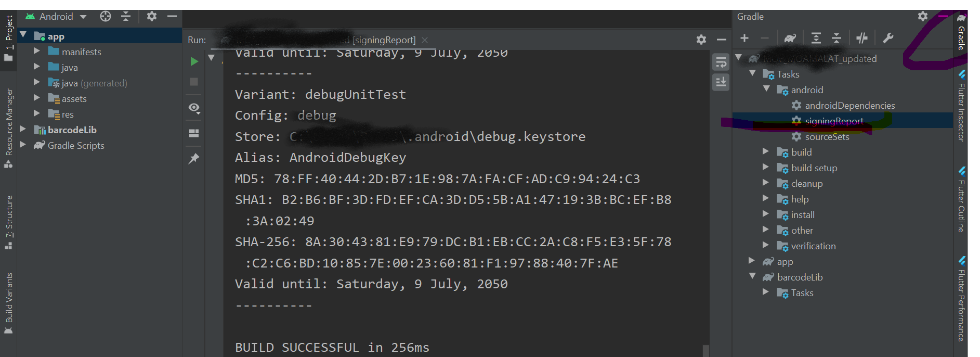The image size is (980, 357).
Task: Expand all nodes in Gradle panel
Action: tap(816, 38)
